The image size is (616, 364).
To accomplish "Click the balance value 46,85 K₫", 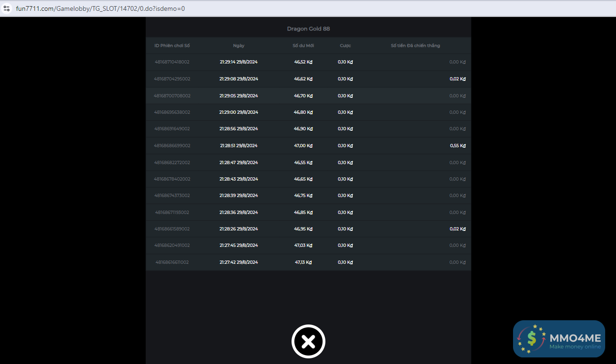I will (x=303, y=213).
